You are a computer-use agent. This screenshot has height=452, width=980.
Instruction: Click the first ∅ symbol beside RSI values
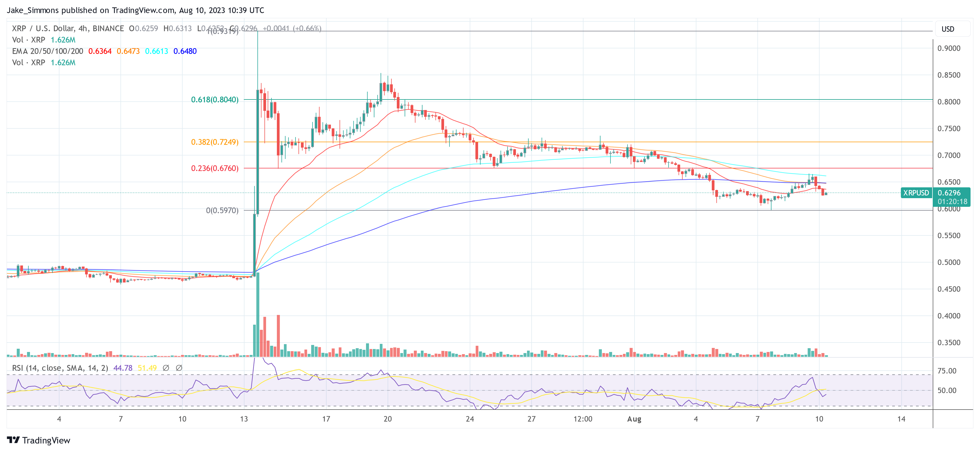pyautogui.click(x=166, y=368)
